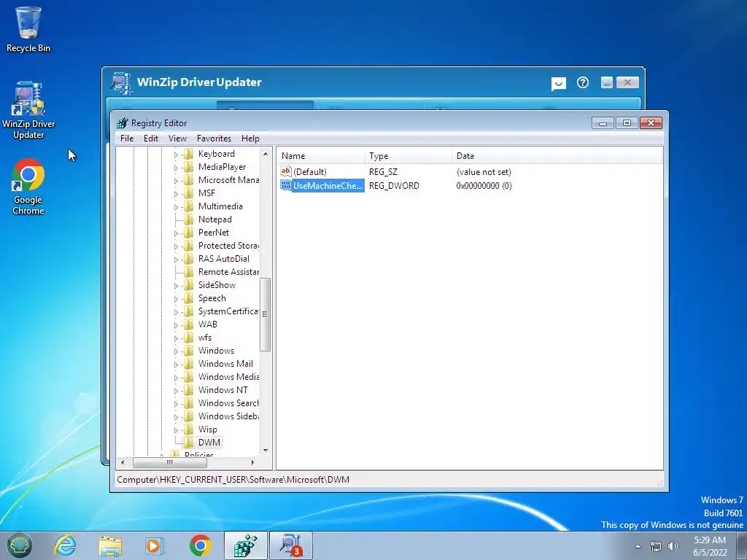Click the tree pane scroll up arrow
The width and height of the screenshot is (747, 560).
click(266, 154)
